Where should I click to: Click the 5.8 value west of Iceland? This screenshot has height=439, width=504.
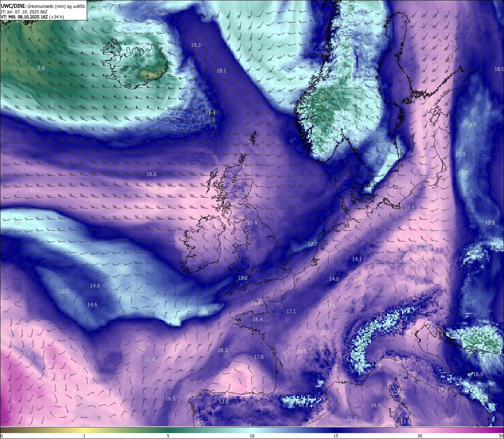(41, 68)
